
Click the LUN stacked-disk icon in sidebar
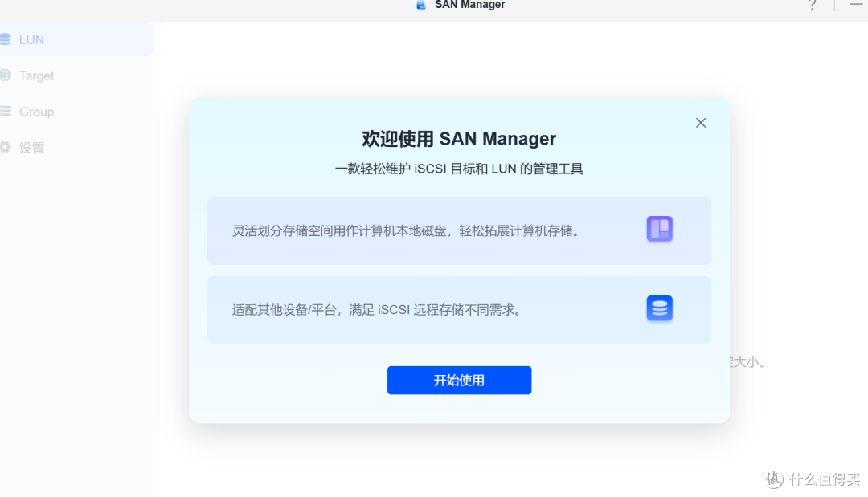pos(5,39)
